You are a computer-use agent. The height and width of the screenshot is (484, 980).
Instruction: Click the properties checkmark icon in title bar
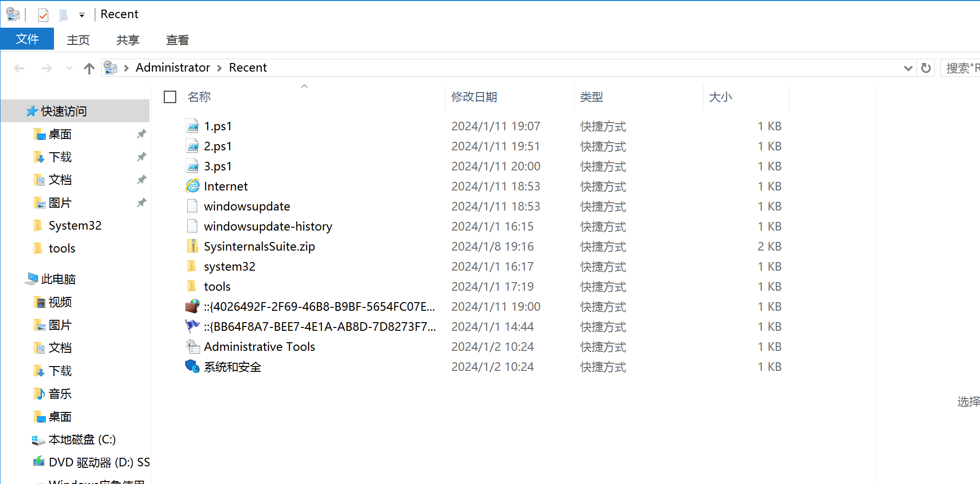coord(43,15)
